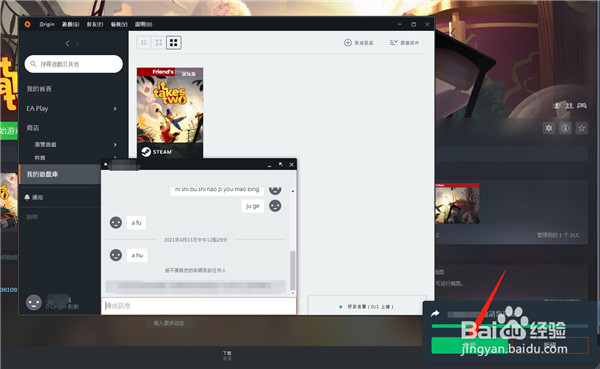Open the friends list bar at bottom
Screen dimensions: 600x369
367,306
